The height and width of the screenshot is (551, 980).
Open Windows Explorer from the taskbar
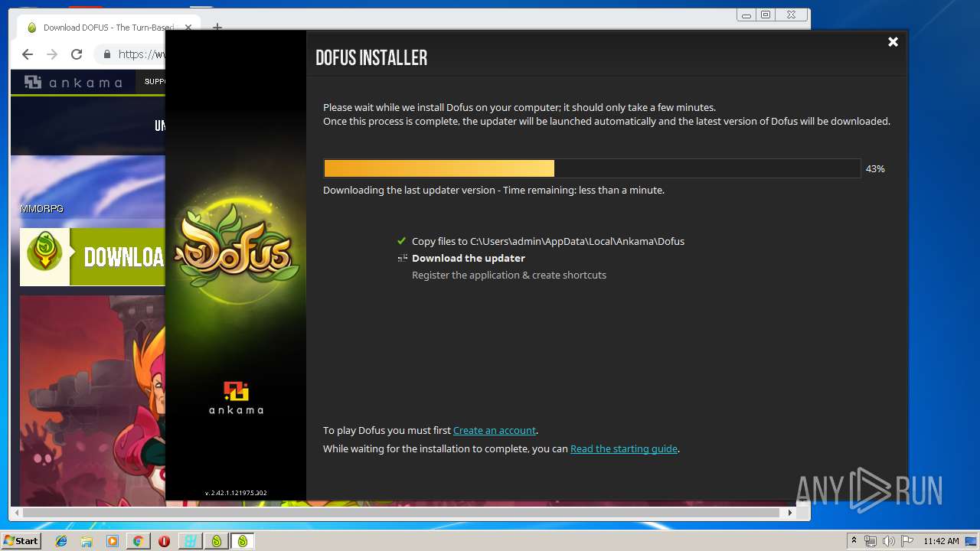point(87,541)
